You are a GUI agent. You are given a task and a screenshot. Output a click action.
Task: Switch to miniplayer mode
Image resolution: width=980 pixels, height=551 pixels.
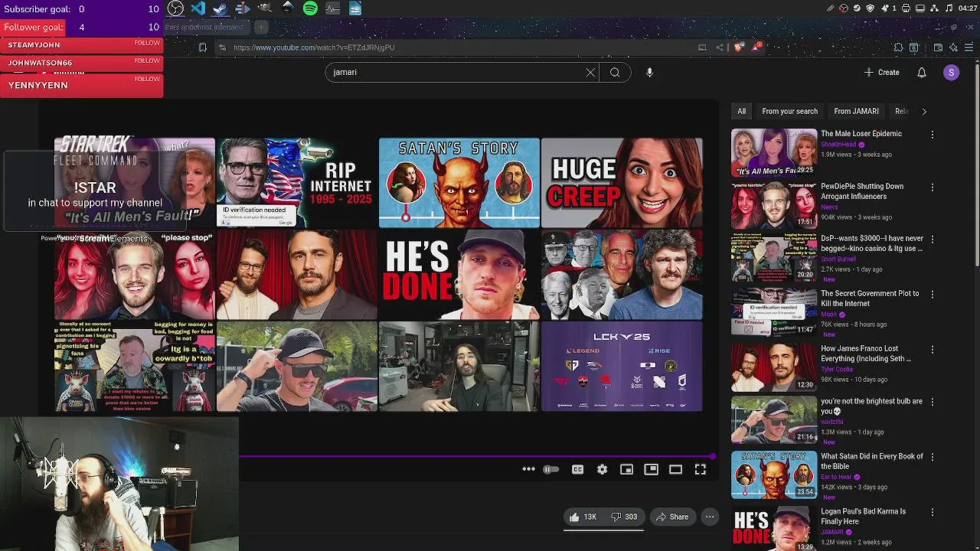(626, 470)
